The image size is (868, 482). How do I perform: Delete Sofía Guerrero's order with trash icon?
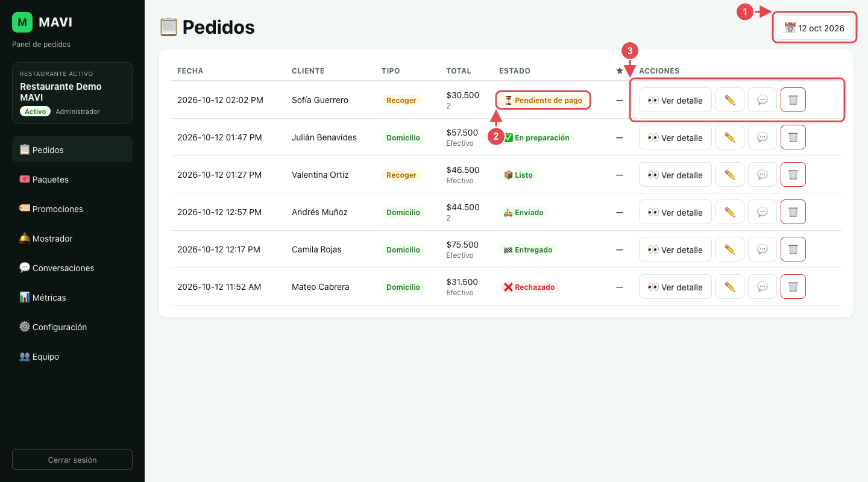point(793,100)
